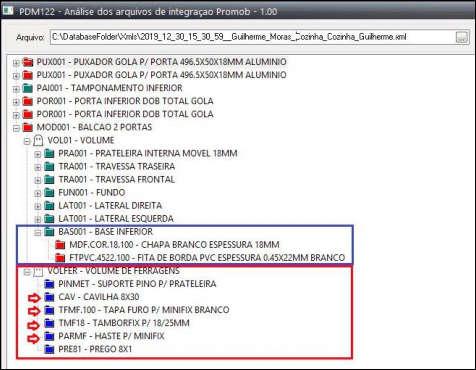Collapse the MOD001 BALCAO 2 PORTAS node
Image resolution: width=476 pixels, height=370 pixels.
click(x=16, y=128)
